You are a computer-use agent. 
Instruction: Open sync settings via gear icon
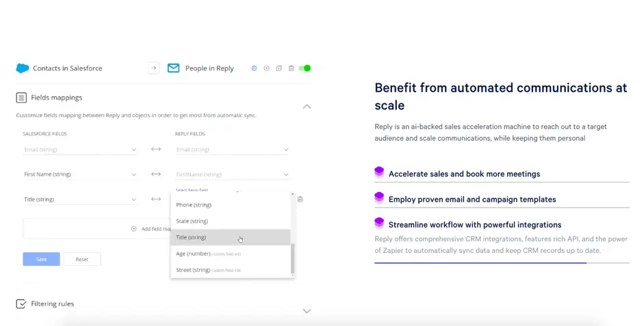coord(254,68)
